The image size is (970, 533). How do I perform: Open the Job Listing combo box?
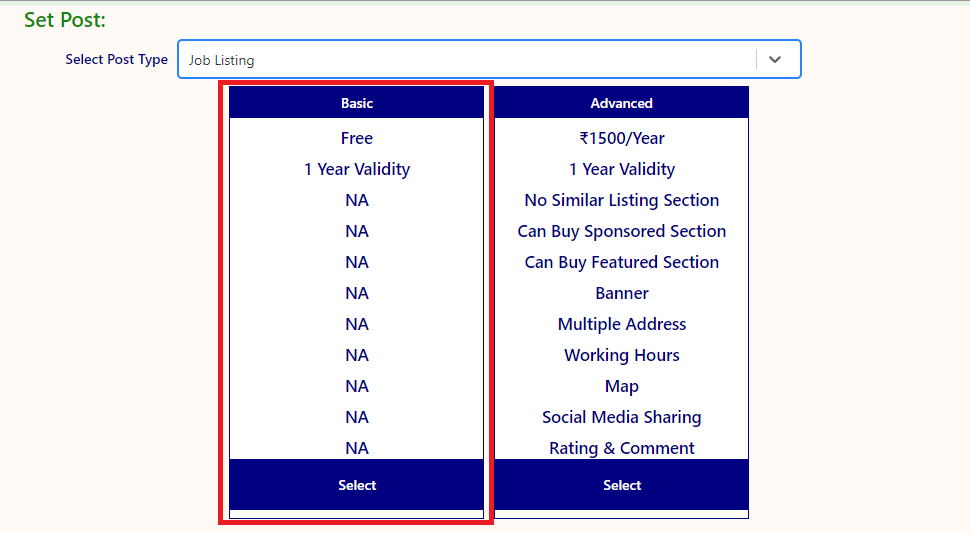point(465,60)
